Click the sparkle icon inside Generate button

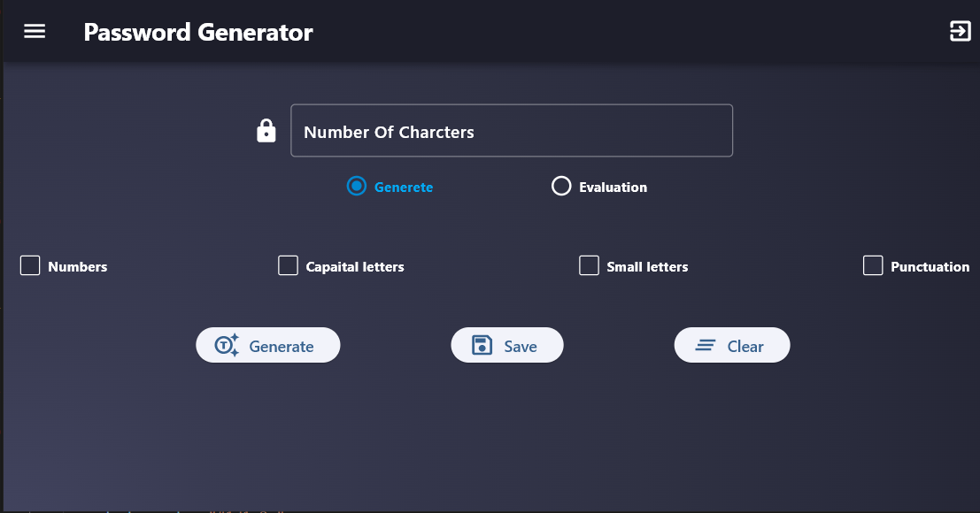tap(228, 345)
